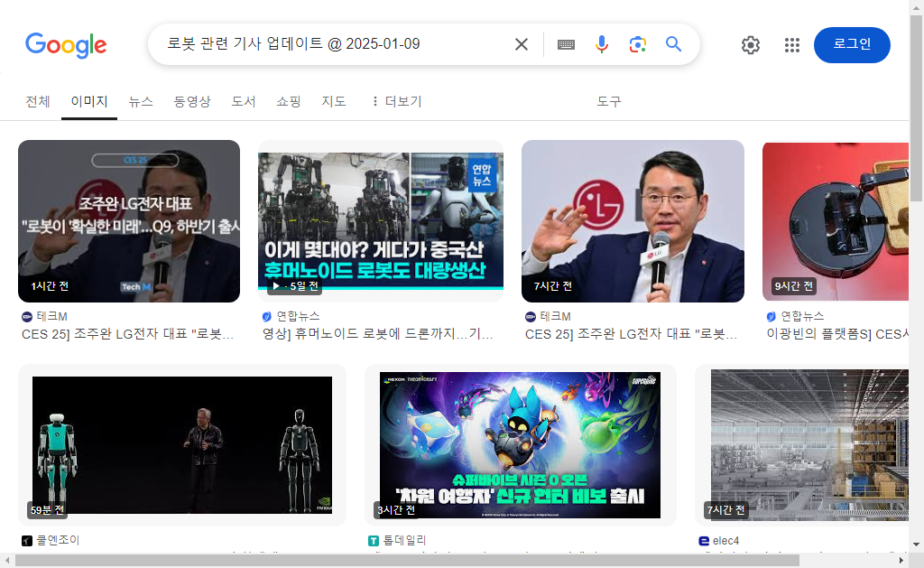
Task: Click 연합뉴스 favicon under the video result
Action: tap(267, 317)
